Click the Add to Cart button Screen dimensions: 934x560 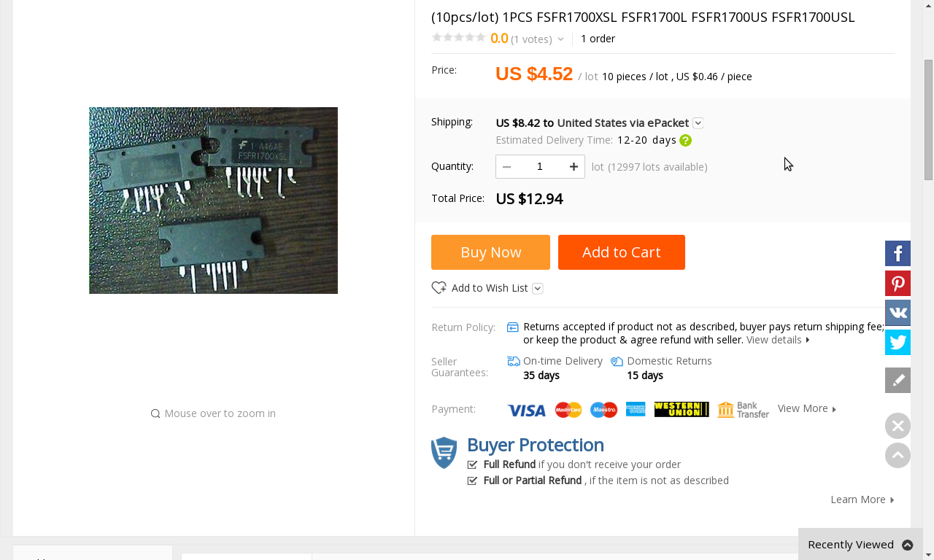[621, 252]
